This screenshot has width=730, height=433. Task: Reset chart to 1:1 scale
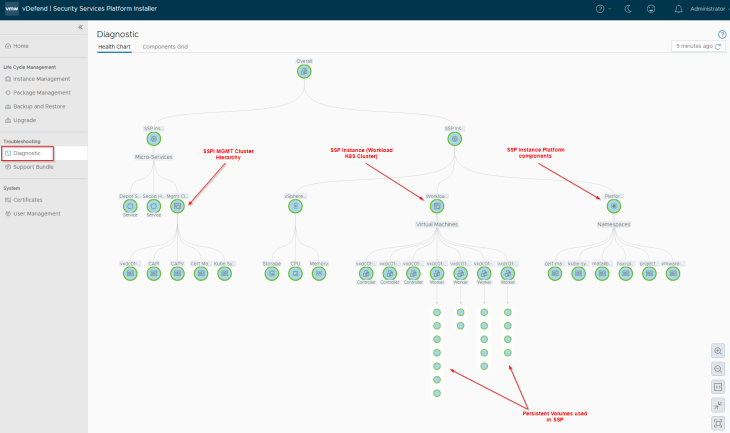[x=718, y=387]
